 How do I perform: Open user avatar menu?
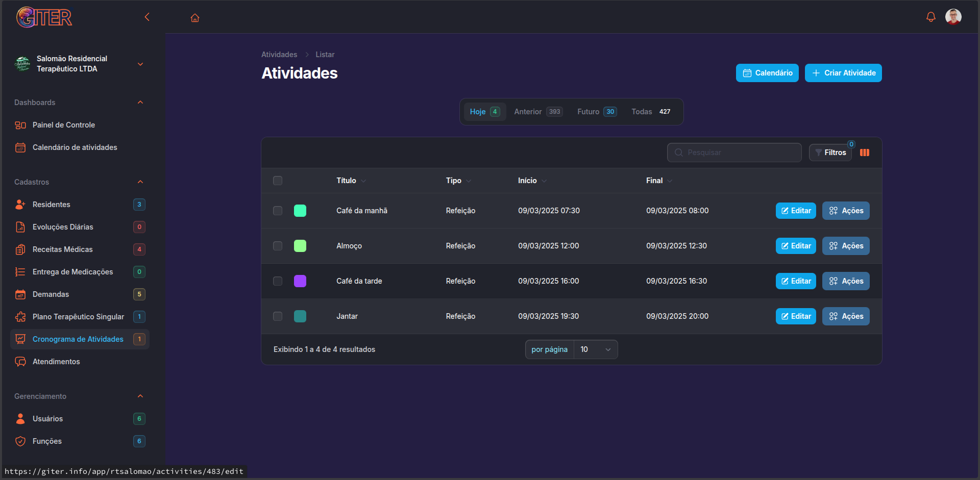click(x=953, y=17)
